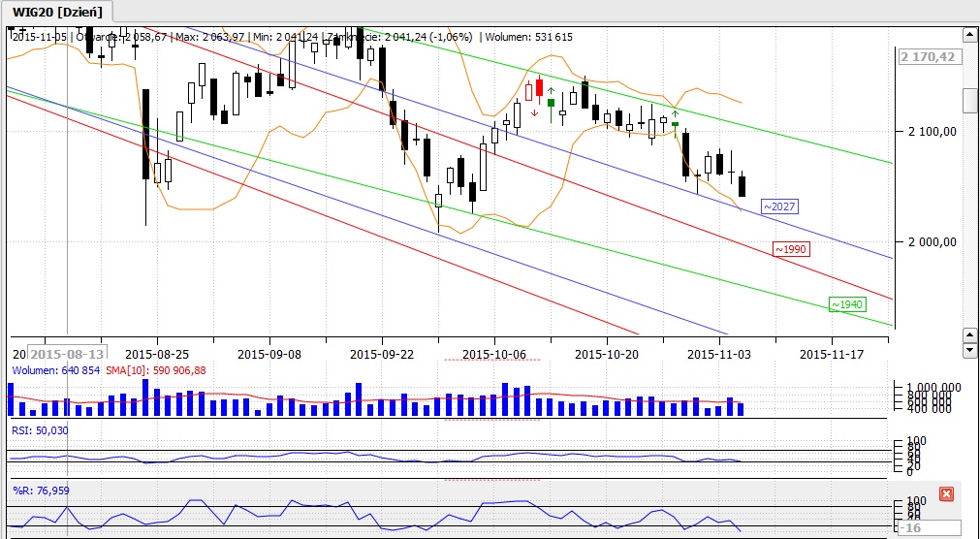Select the solid red candlestick
This screenshot has width=980, height=539.
pos(539,88)
